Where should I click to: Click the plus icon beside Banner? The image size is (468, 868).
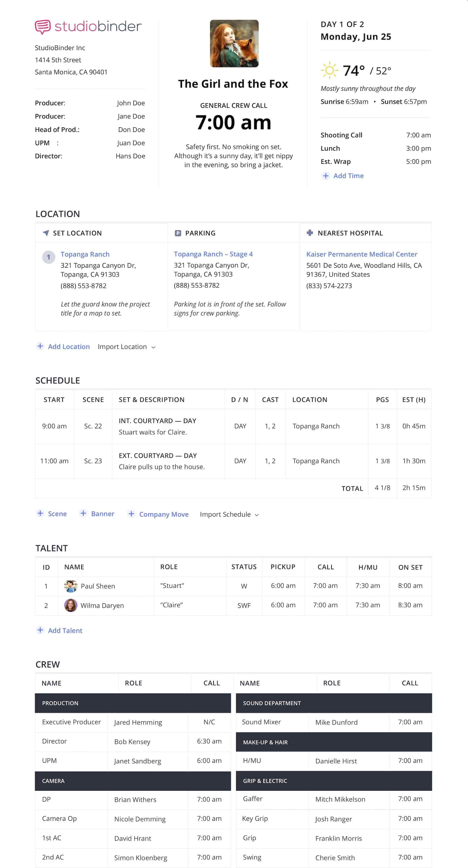pyautogui.click(x=83, y=513)
